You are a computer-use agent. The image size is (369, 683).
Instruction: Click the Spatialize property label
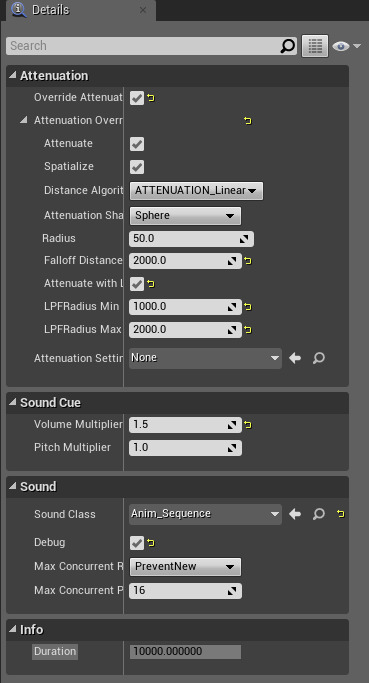[x=68, y=167]
